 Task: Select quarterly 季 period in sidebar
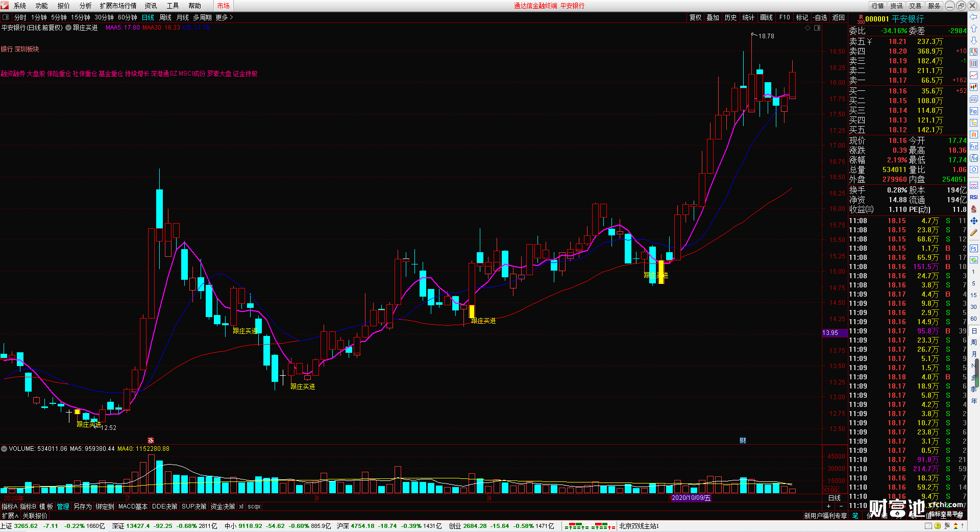click(974, 389)
